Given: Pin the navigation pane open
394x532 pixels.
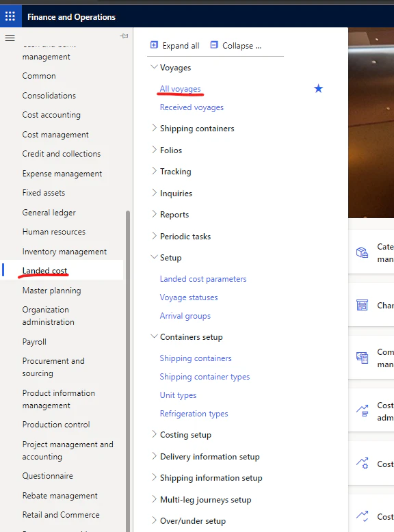Looking at the screenshot, I should click(x=124, y=36).
